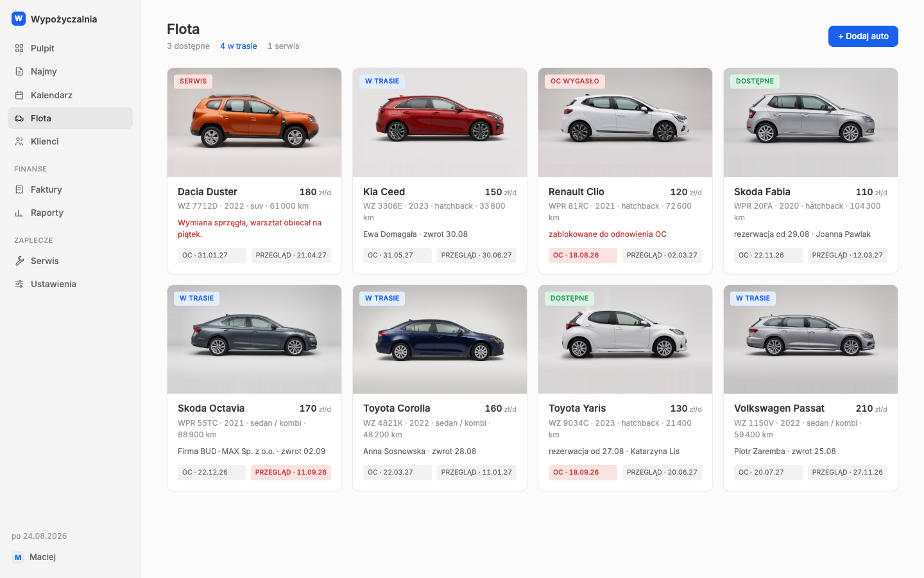Click the DOSTĘPNE badge on Toyota Yaris
The width and height of the screenshot is (924, 578).
pos(569,299)
